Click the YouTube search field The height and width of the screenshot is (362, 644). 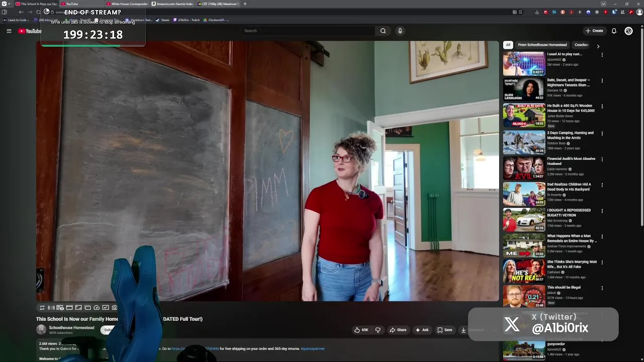click(x=308, y=31)
